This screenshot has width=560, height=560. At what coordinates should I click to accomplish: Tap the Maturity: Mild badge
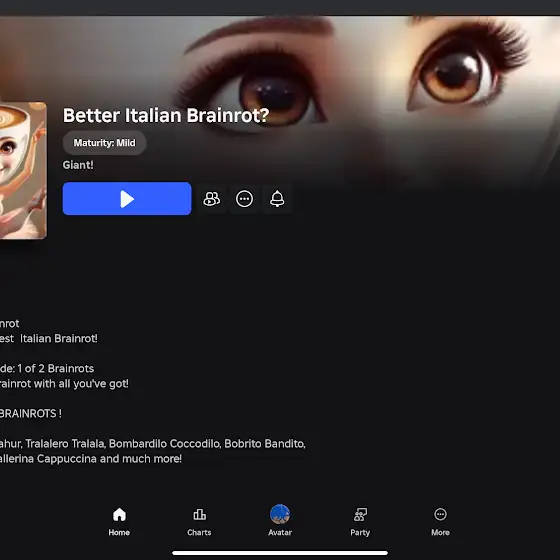click(104, 143)
